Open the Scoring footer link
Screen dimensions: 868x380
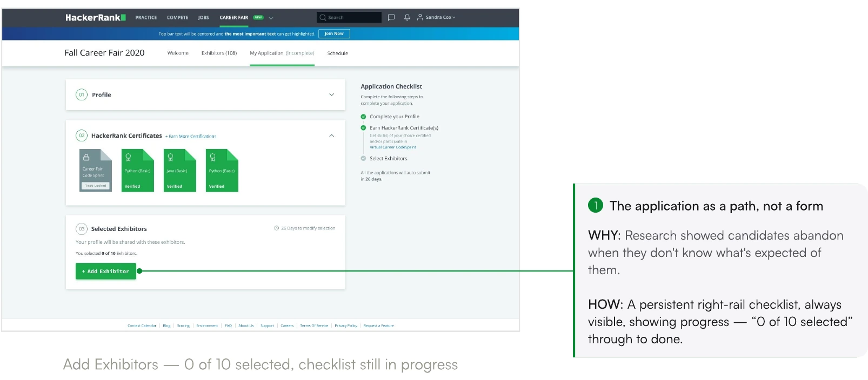pos(183,325)
